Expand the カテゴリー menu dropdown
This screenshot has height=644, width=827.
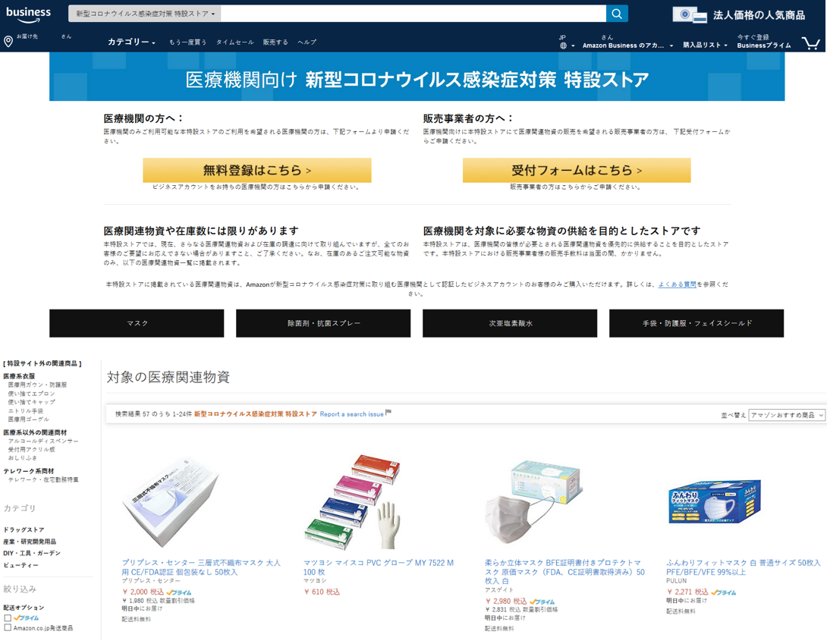131,42
